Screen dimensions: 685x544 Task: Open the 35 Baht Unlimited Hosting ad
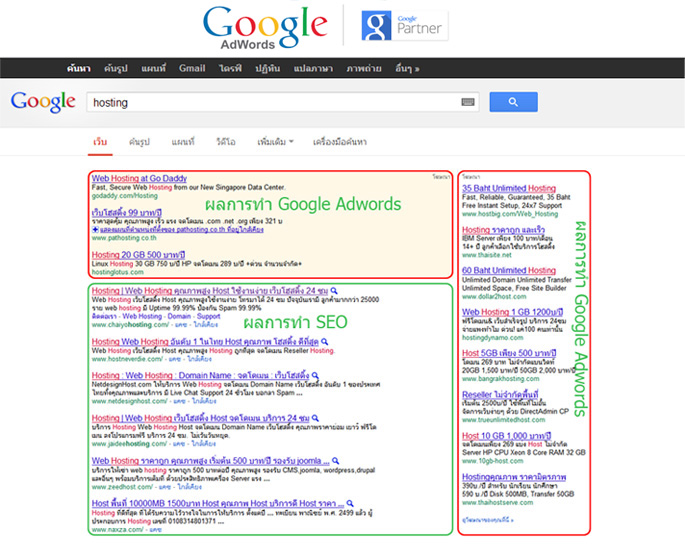509,188
